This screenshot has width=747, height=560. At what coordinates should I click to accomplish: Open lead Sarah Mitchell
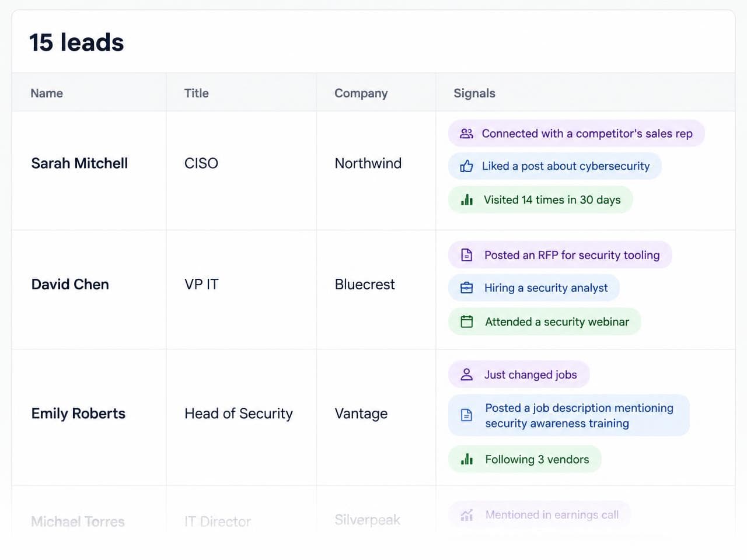pos(79,163)
